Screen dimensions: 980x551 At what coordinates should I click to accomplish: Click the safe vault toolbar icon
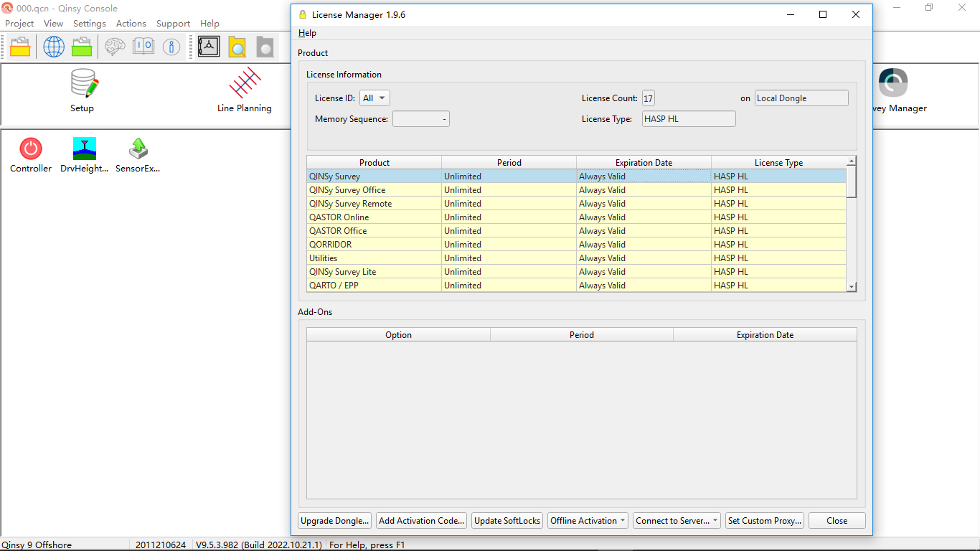pos(209,47)
